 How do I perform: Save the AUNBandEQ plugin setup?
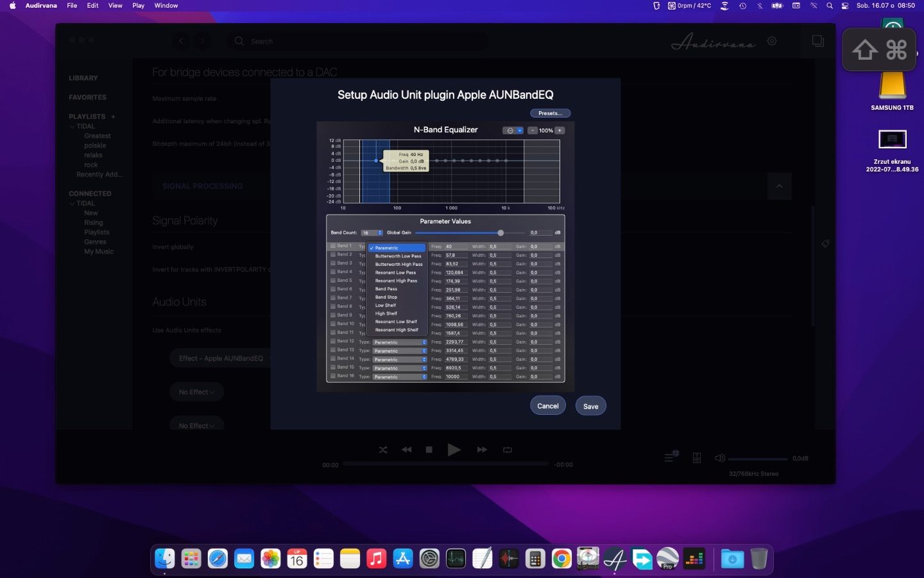[591, 406]
